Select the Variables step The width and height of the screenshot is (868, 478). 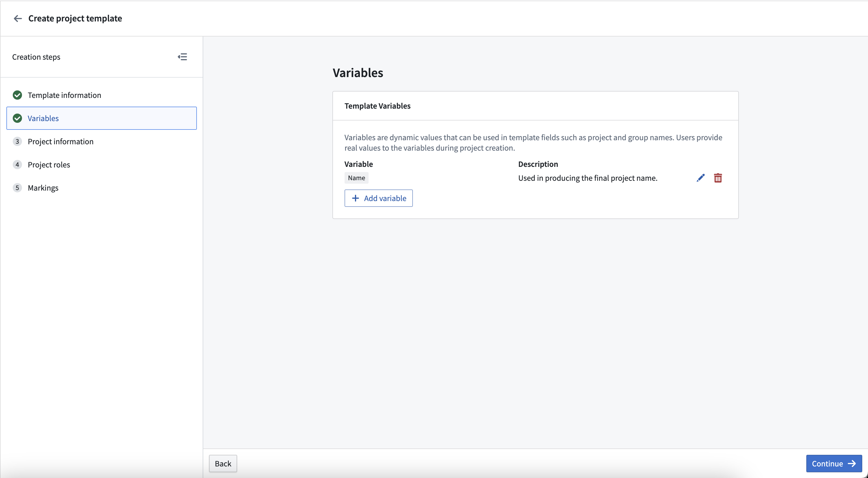click(101, 118)
